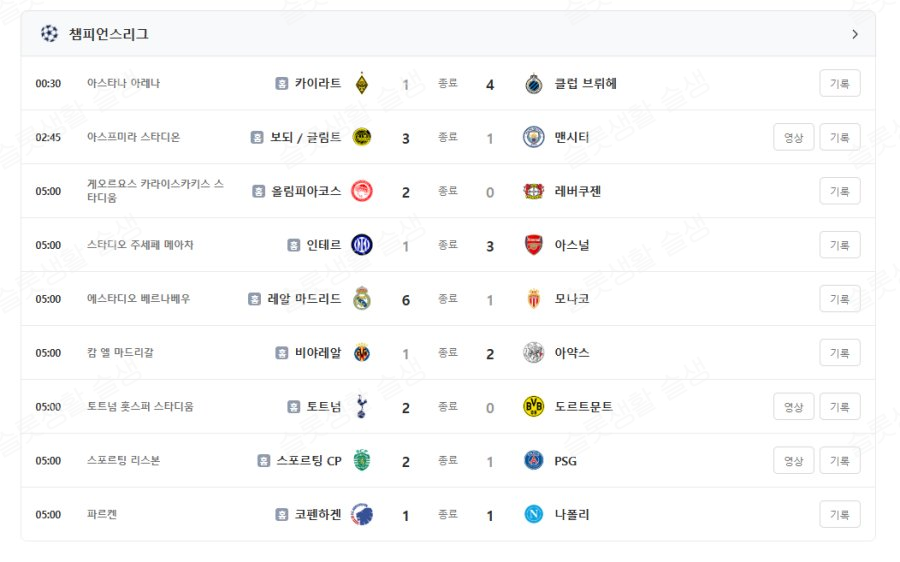
Task: Click the Club Brugge team crest
Action: pos(534,84)
